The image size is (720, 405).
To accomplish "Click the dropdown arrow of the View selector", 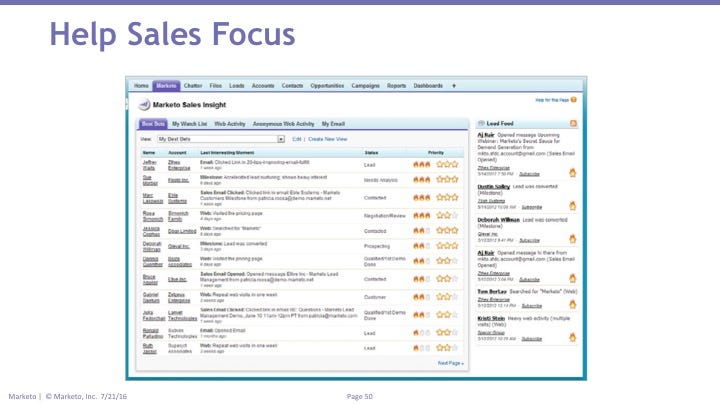I will click(281, 139).
